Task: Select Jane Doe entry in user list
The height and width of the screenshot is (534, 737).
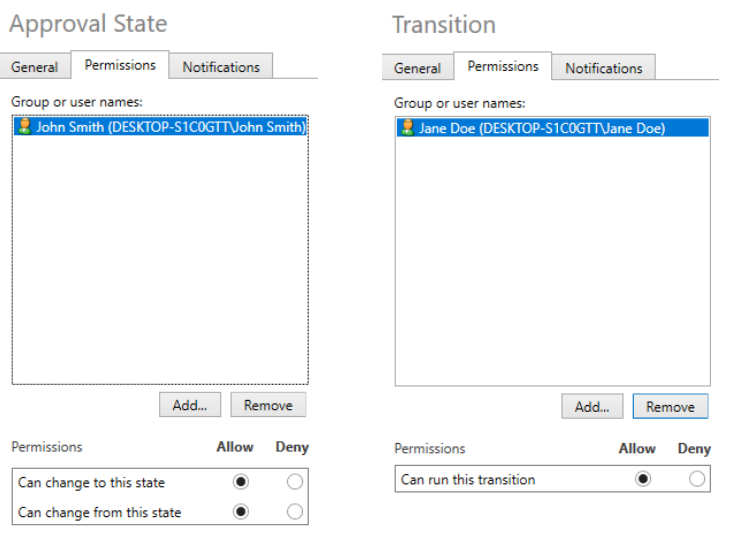Action: 553,128
